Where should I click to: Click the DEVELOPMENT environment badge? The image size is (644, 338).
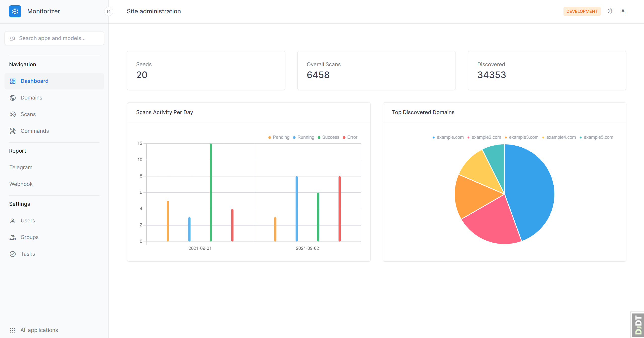(x=582, y=11)
